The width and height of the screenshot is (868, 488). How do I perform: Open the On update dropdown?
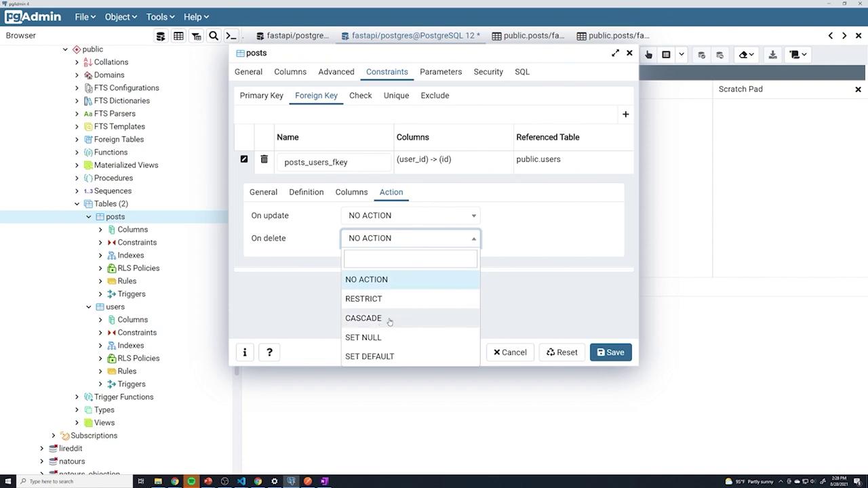pyautogui.click(x=410, y=216)
